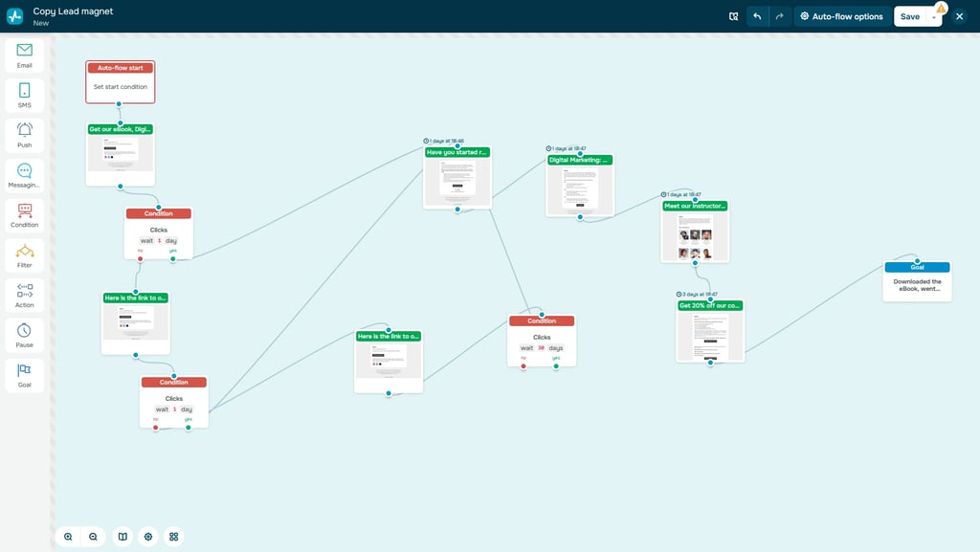This screenshot has height=552, width=980.
Task: Select the Action block in sidebar
Action: [24, 296]
